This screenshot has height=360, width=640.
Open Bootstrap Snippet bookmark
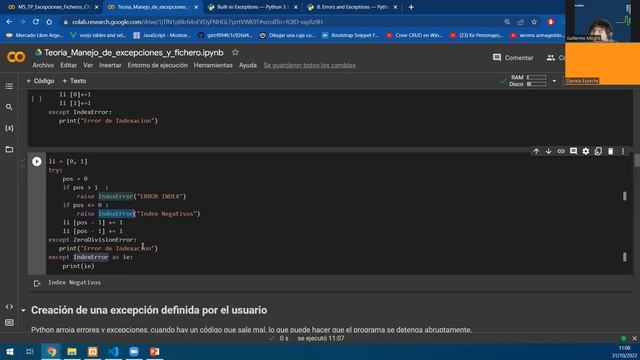[x=351, y=36]
